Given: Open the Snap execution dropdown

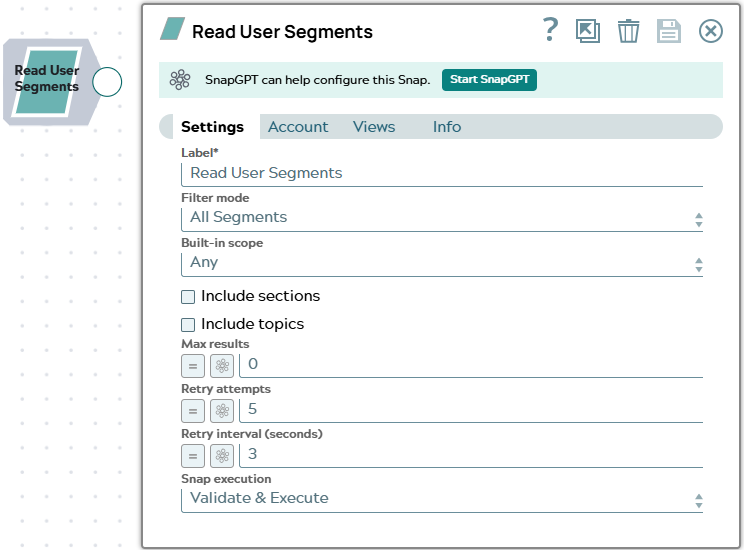Looking at the screenshot, I should pyautogui.click(x=442, y=499).
